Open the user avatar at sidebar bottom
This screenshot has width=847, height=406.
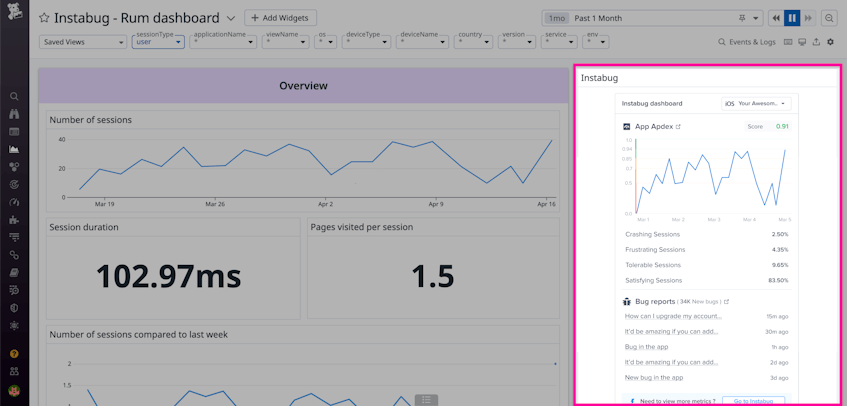coord(15,390)
